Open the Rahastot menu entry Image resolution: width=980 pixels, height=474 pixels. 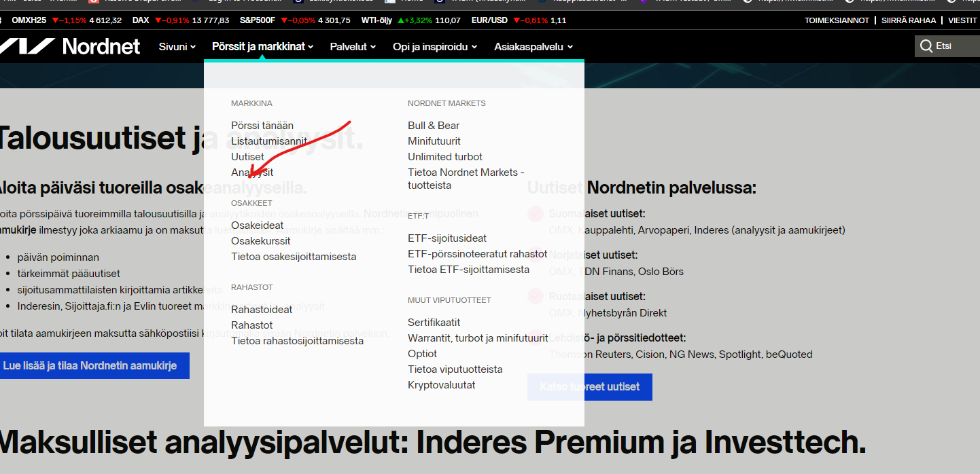[x=252, y=325]
